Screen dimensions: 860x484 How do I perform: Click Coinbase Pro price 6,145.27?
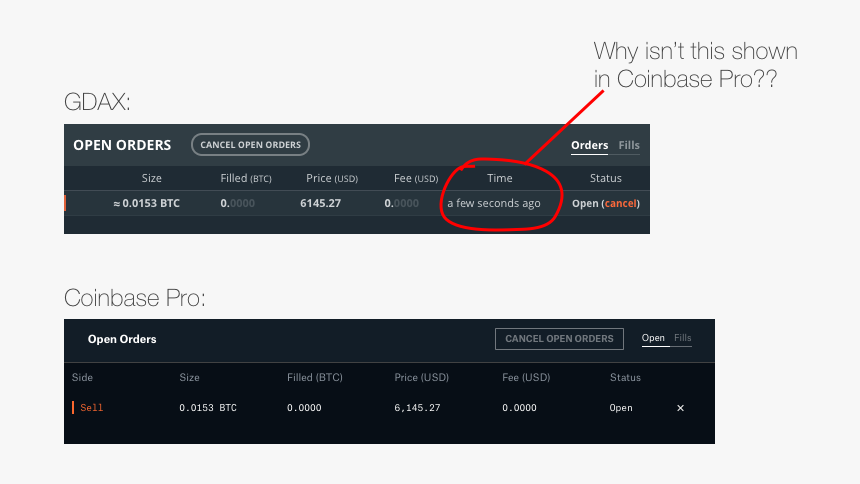point(417,408)
